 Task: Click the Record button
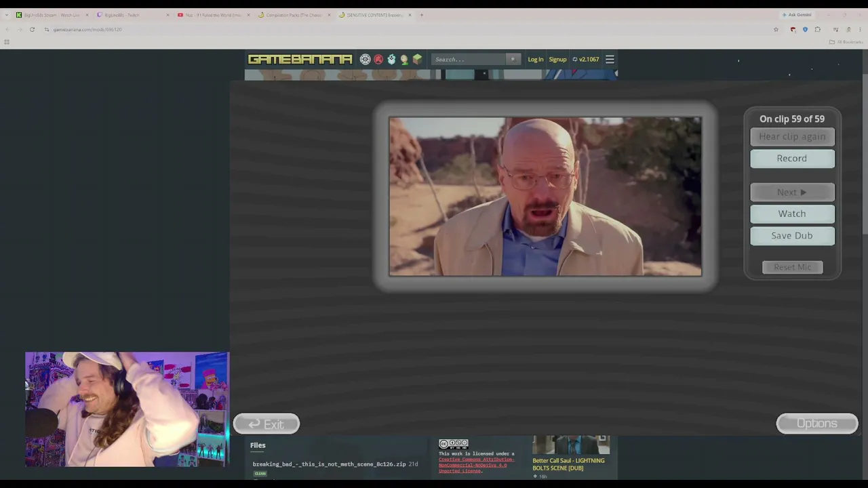coord(792,158)
